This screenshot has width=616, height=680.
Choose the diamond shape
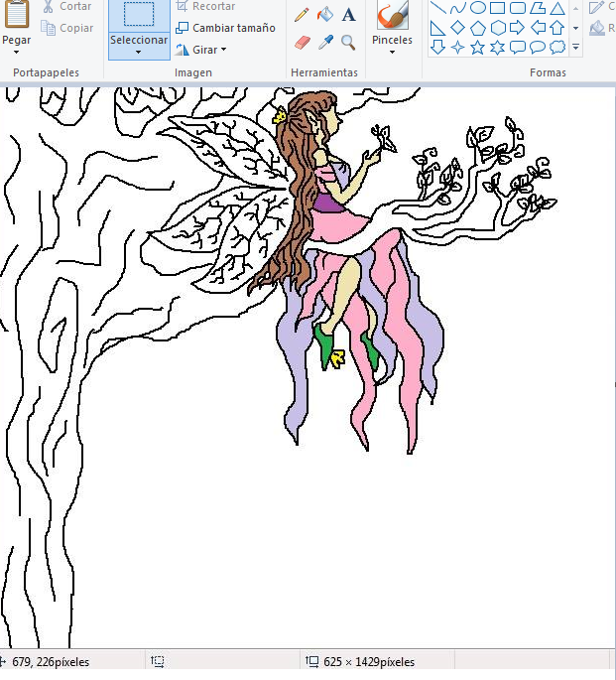click(458, 28)
